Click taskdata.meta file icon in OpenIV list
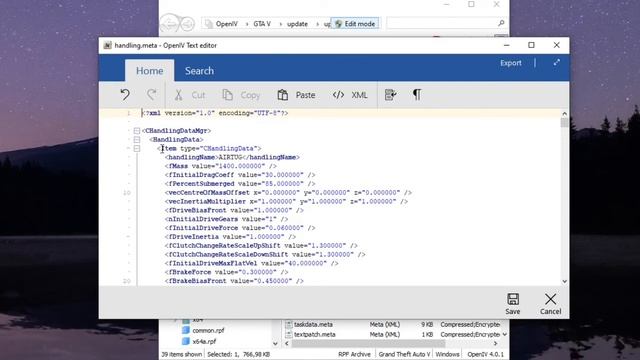This screenshot has width=640, height=360. 289,324
